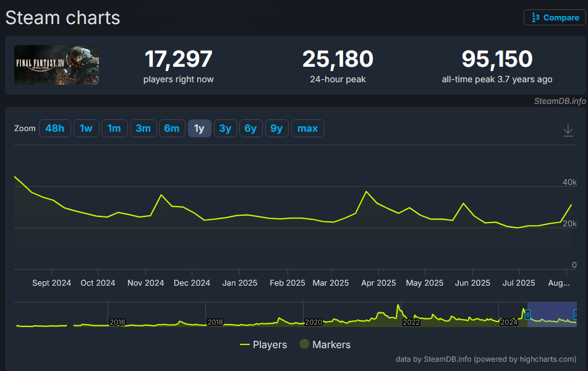
Task: Click the May 2025 axis label
Action: point(425,283)
